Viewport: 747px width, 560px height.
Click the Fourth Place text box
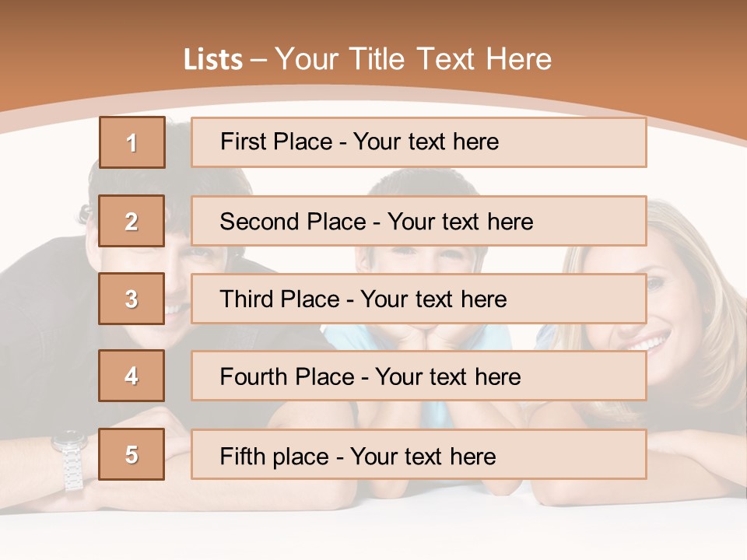(419, 376)
